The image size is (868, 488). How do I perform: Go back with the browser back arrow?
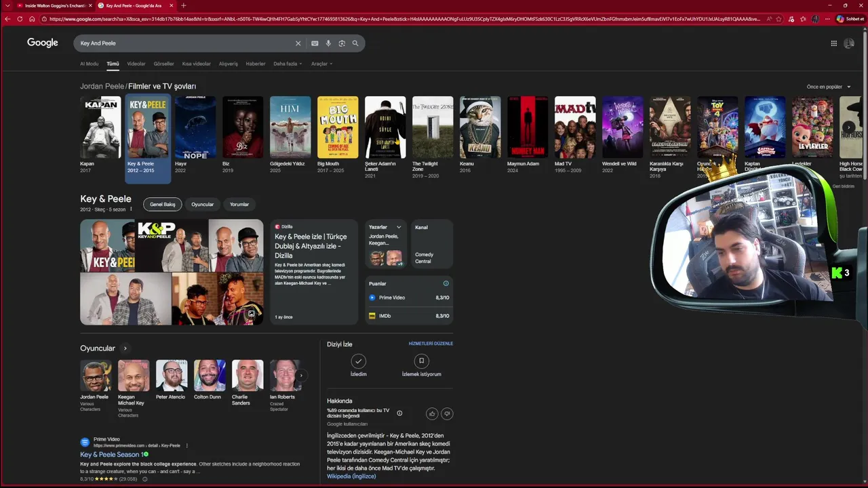7,19
